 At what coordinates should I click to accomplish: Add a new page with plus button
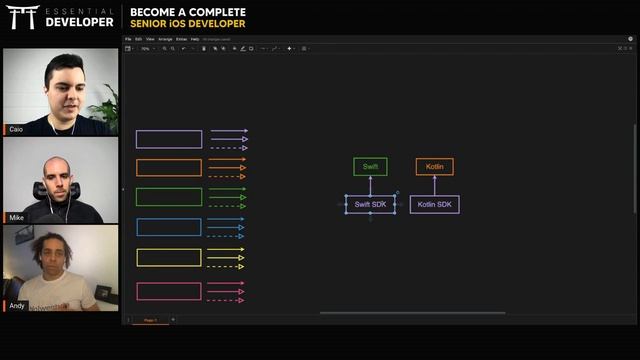click(x=173, y=320)
